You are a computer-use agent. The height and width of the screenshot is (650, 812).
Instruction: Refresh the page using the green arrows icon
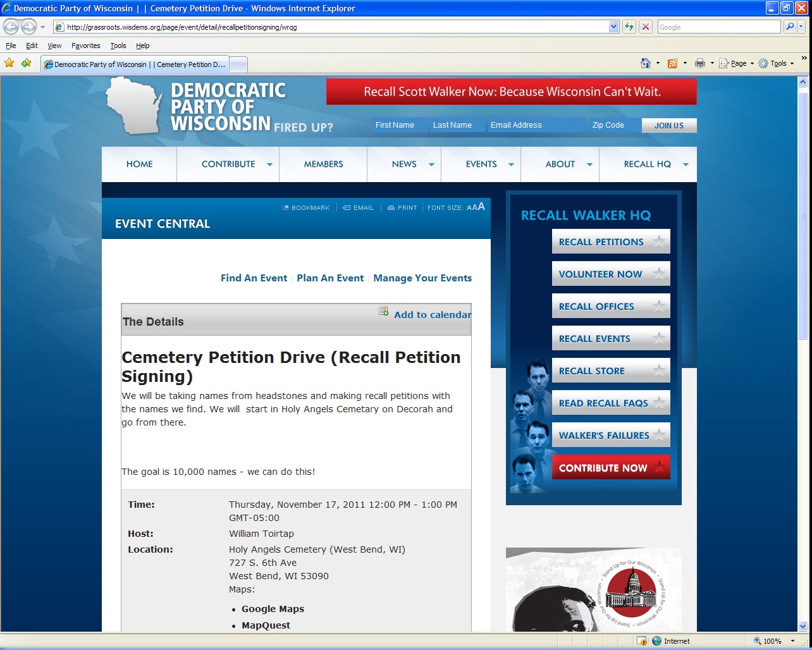629,27
